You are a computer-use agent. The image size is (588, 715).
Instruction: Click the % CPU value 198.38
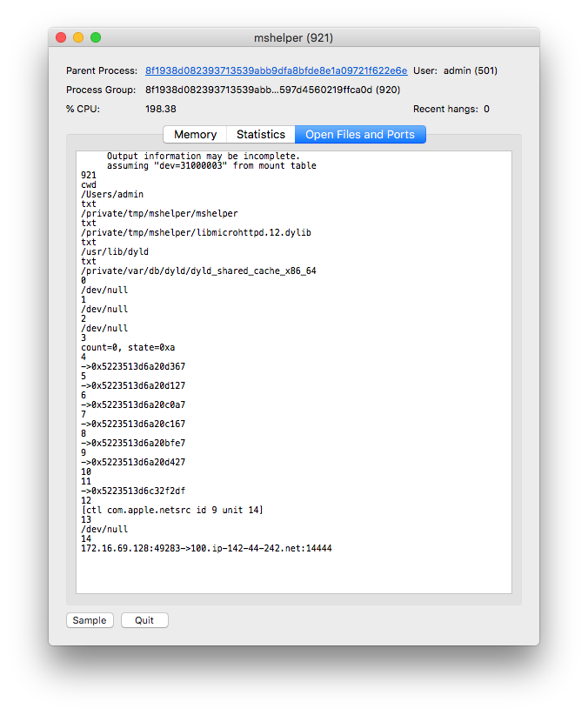161,109
